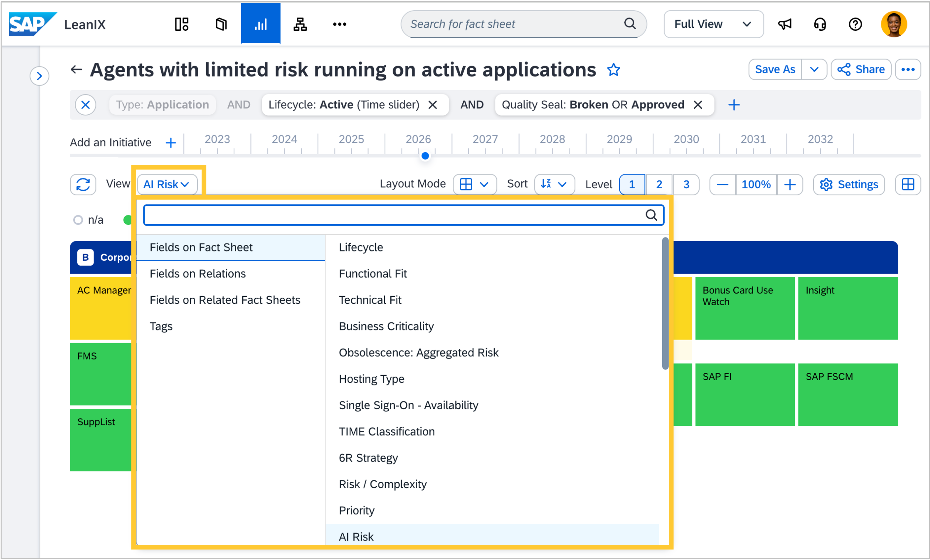
Task: Open the AI Risk view dropdown
Action: (x=167, y=185)
